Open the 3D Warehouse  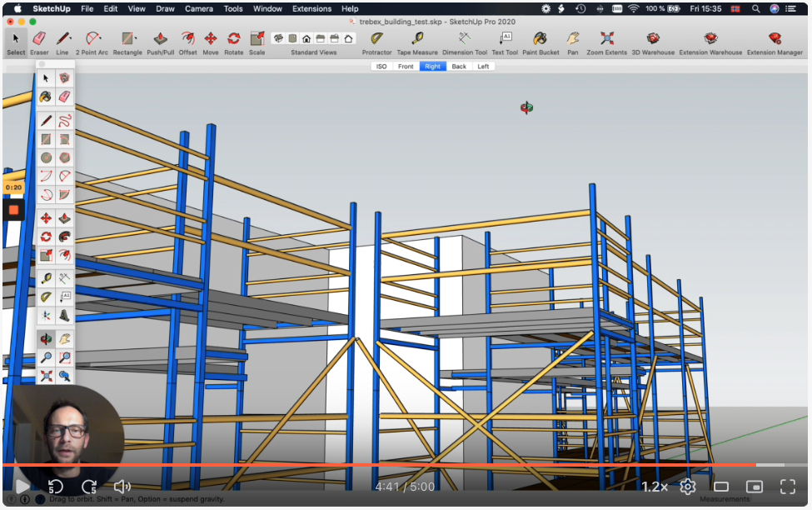click(653, 42)
